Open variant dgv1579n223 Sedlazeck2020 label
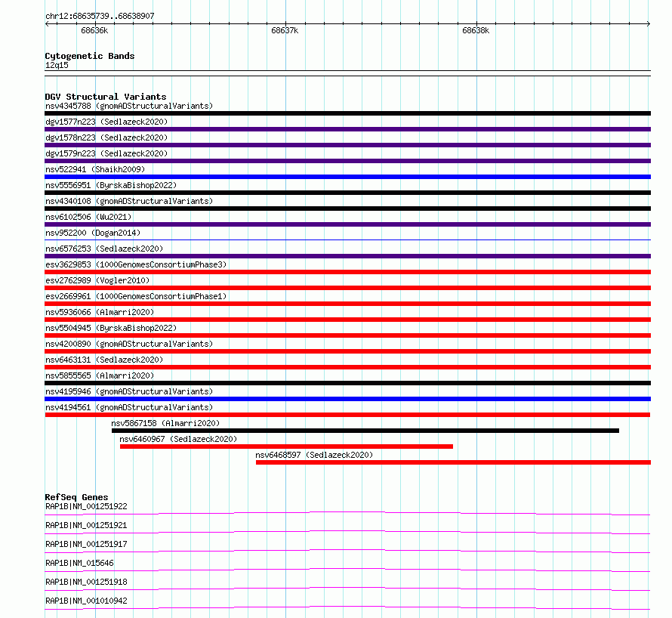This screenshot has height=618, width=672. (x=106, y=153)
